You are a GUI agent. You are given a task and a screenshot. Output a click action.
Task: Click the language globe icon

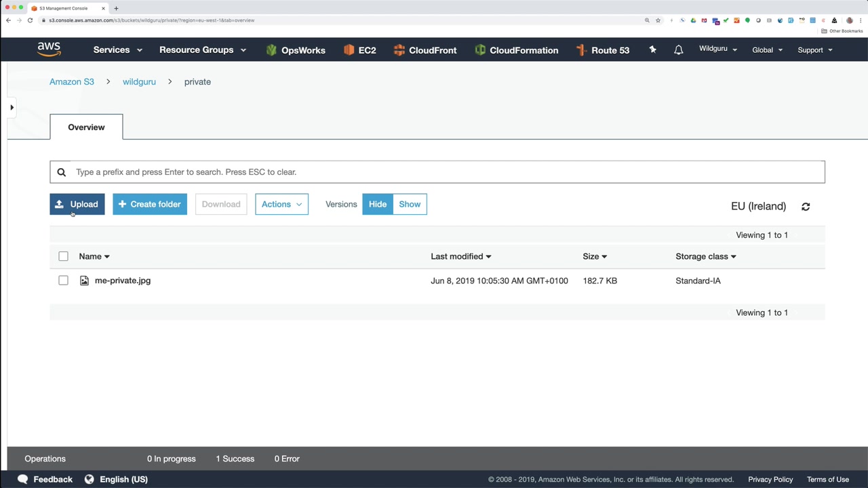tap(89, 479)
